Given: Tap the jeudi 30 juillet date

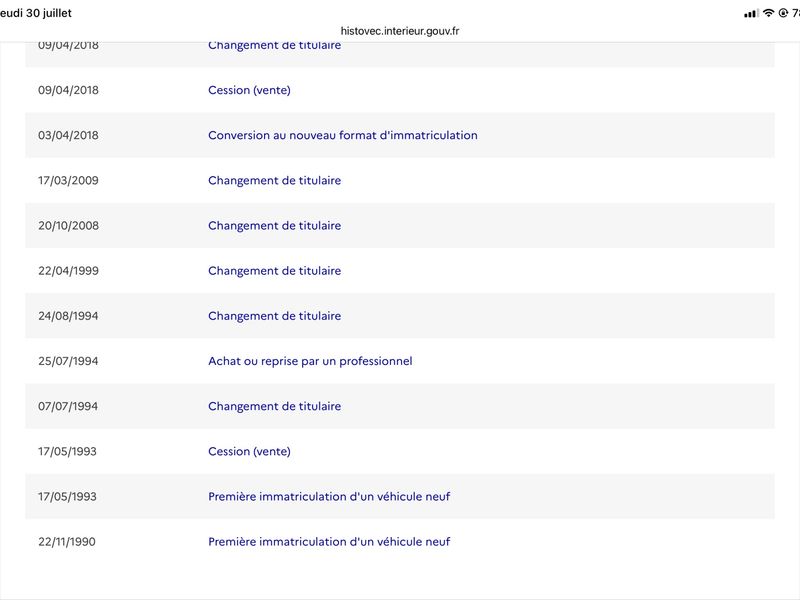Looking at the screenshot, I should tap(36, 13).
